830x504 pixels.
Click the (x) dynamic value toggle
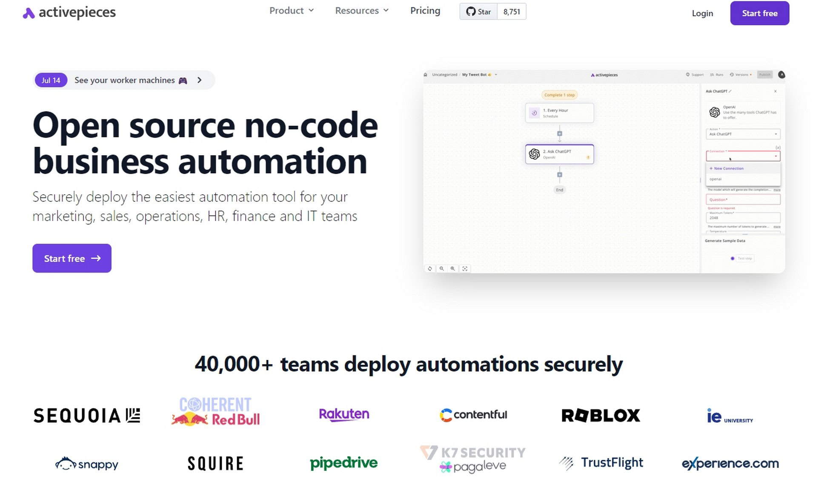tap(778, 148)
